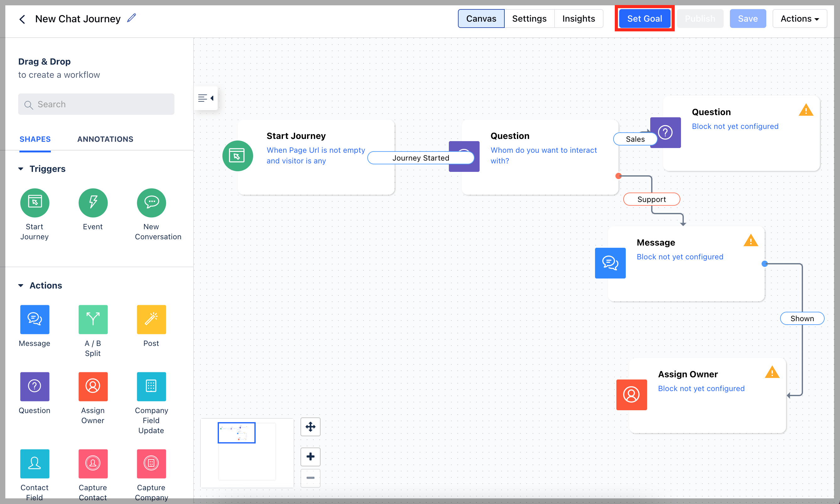Viewport: 840px width, 504px height.
Task: Open 'Whom do you want to interact with?' text
Action: pos(544,156)
